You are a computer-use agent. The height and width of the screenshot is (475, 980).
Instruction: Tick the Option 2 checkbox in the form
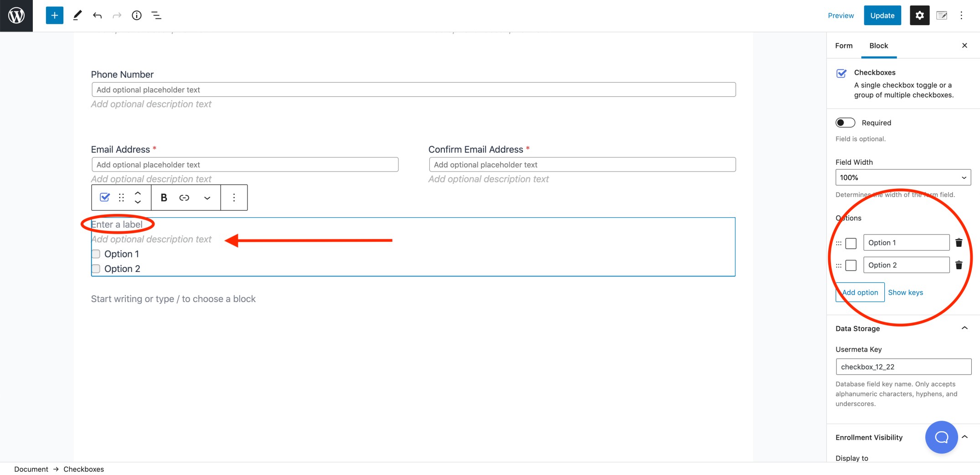[96, 268]
